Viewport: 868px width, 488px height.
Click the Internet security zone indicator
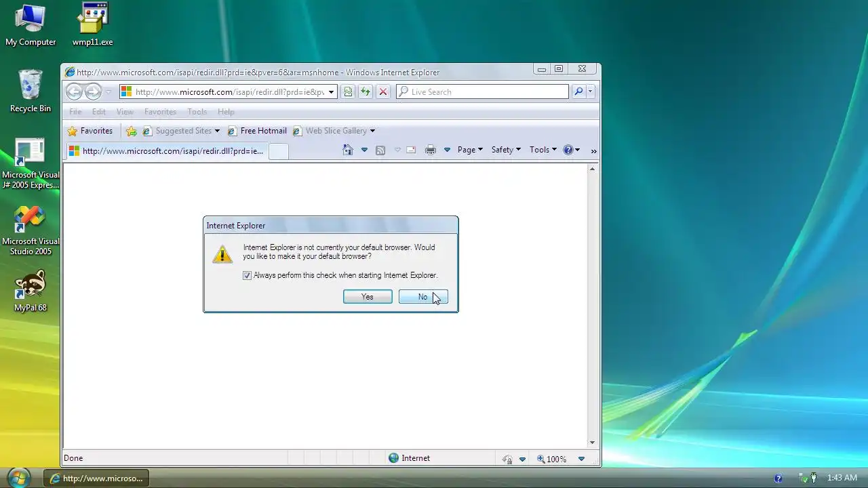pos(409,458)
